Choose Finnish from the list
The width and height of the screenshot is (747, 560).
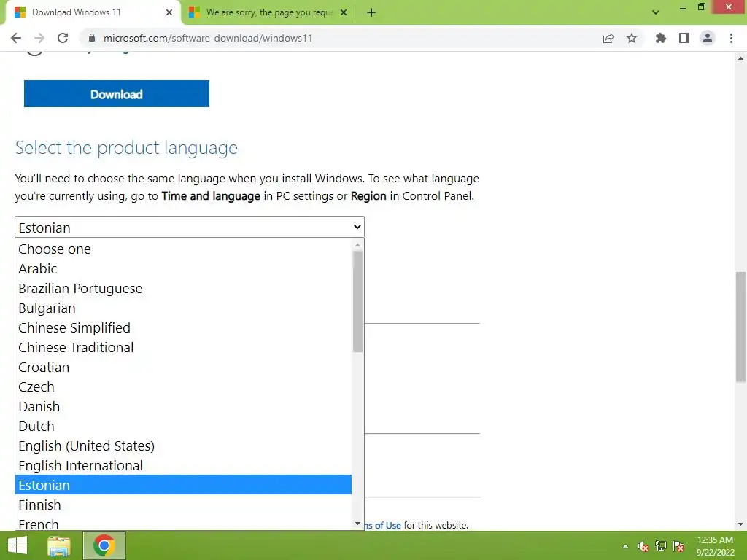[x=183, y=505]
